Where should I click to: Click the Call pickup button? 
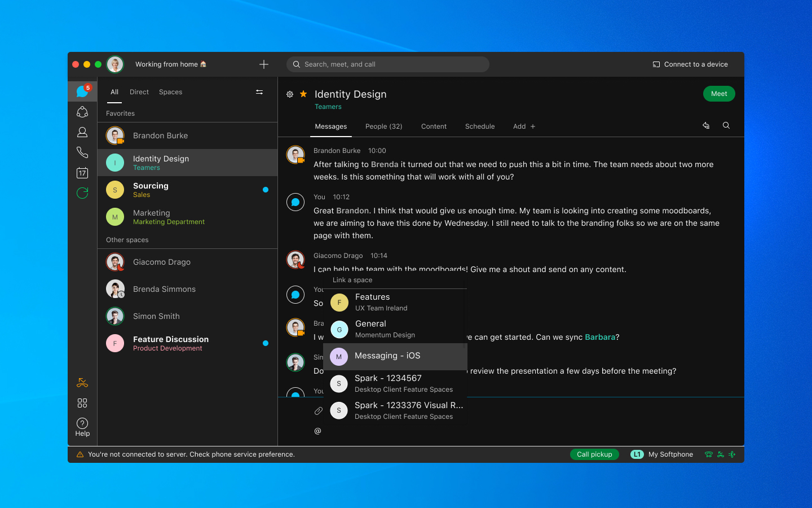(x=594, y=454)
